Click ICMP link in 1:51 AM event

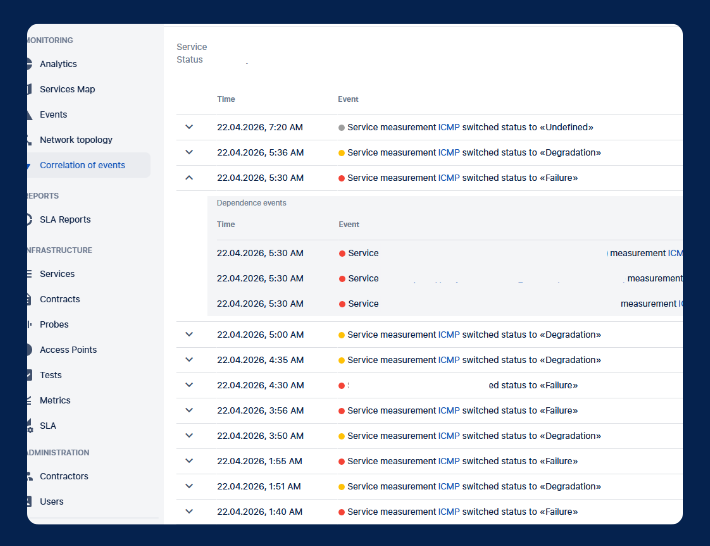point(449,487)
